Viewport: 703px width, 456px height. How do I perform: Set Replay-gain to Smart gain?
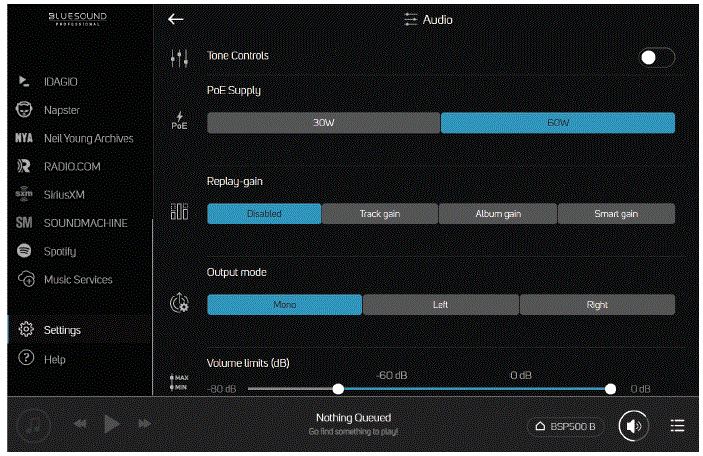coord(616,213)
